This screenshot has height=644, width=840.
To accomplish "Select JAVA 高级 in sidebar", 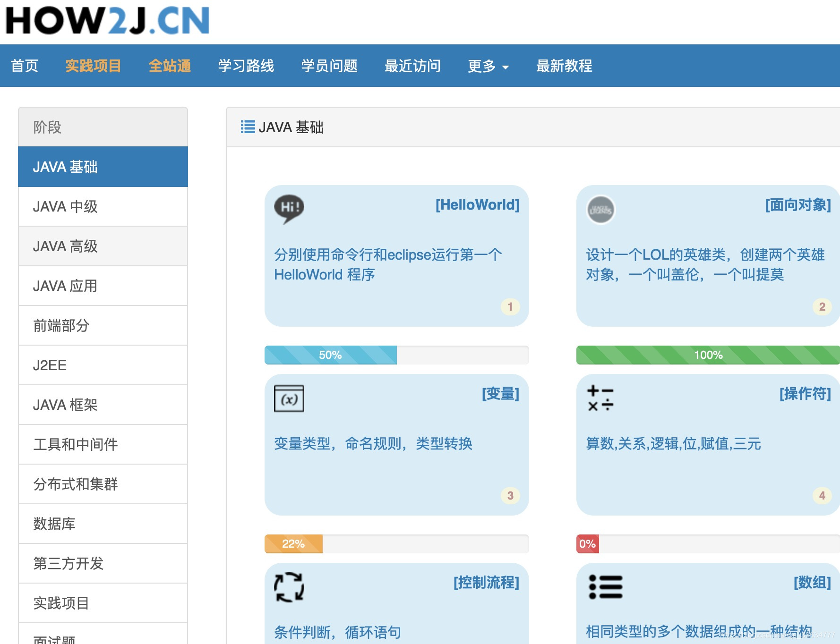I will click(103, 246).
